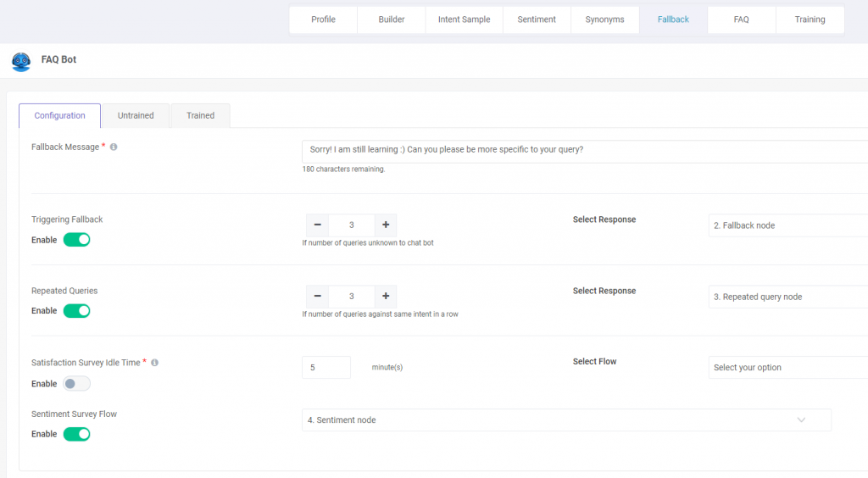Click info icon beside Satisfaction Survey Idle Time

(x=154, y=363)
